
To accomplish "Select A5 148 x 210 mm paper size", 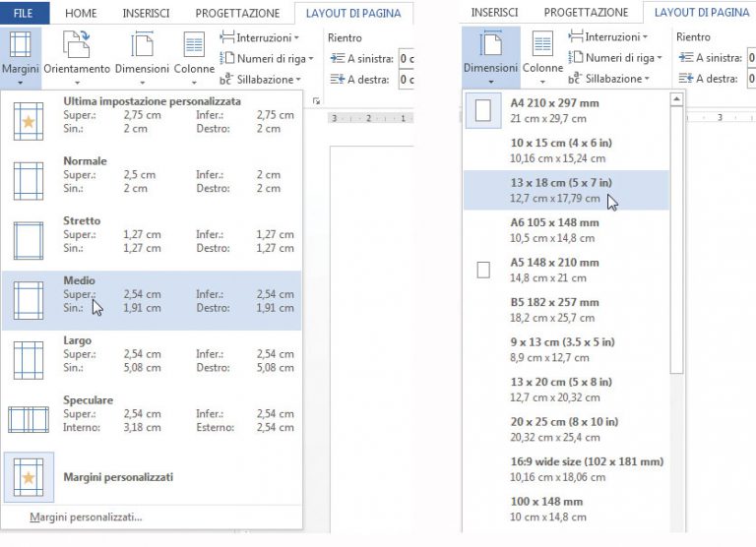I will pyautogui.click(x=567, y=270).
